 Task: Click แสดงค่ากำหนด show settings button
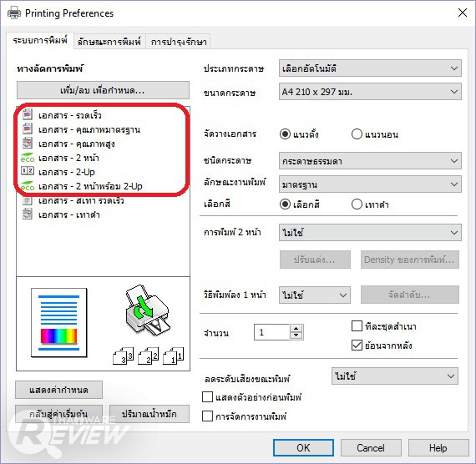(x=59, y=390)
